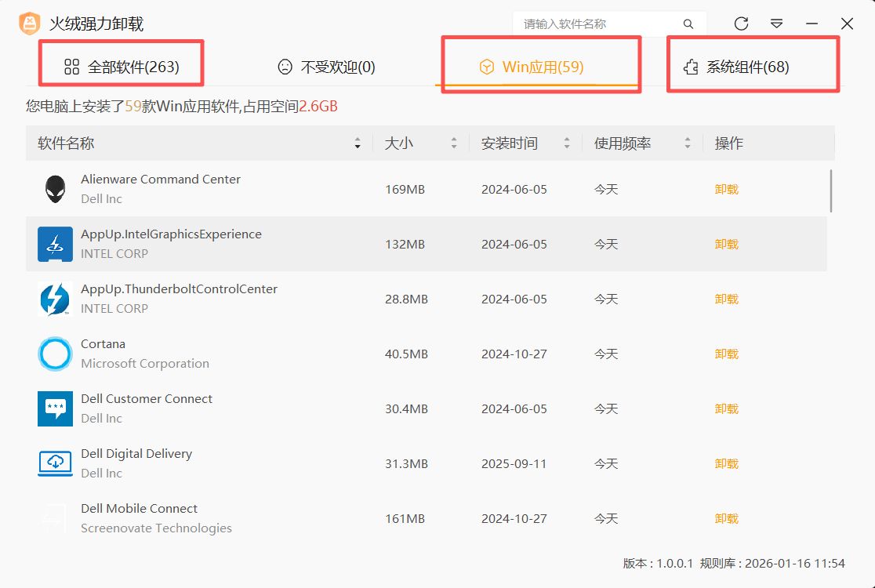Image resolution: width=875 pixels, height=588 pixels.
Task: Sort by 大小 column arrows
Action: pos(454,143)
